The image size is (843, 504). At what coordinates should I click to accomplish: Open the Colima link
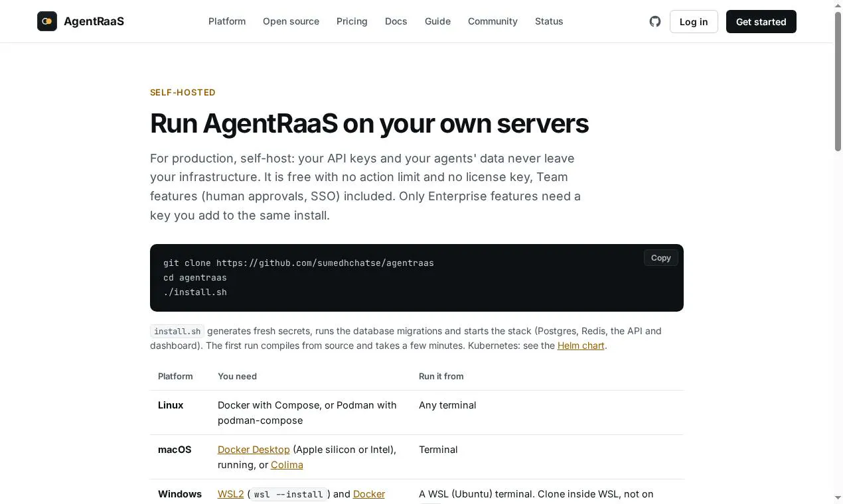click(x=287, y=465)
